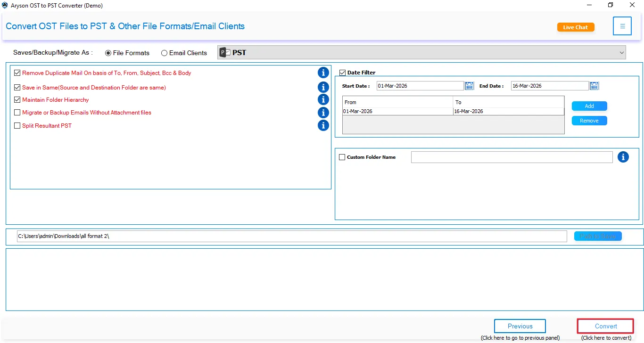Click info icon beside Remove Duplicate Mail option
644x343 pixels.
[x=323, y=73]
